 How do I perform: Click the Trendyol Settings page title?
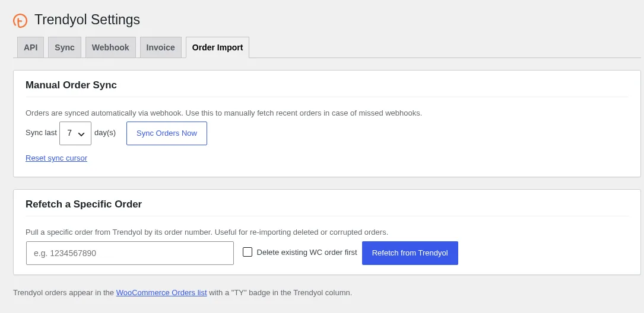click(87, 20)
